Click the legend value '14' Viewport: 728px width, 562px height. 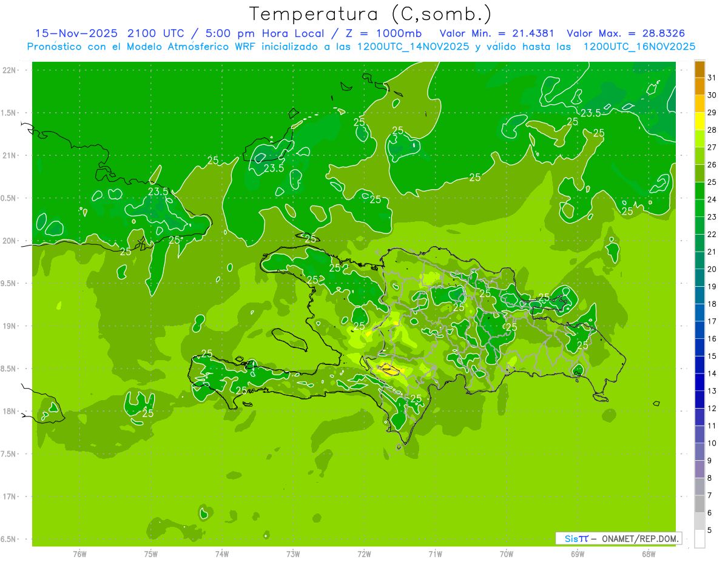[712, 373]
